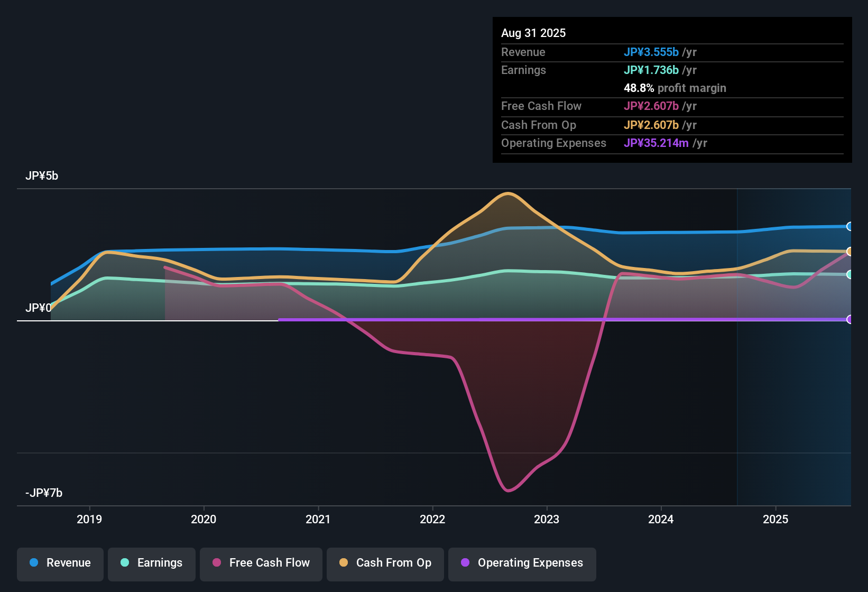
Task: Toggle the Free Cash Flow series visibility
Action: [261, 563]
